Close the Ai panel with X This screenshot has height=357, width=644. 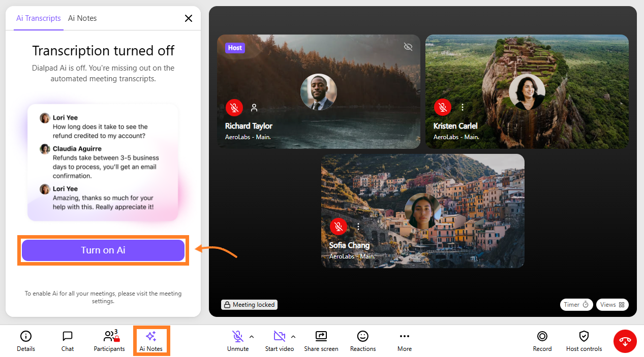pos(188,18)
